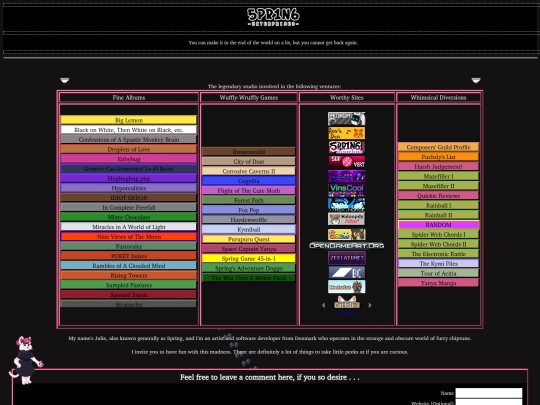This screenshot has width=540, height=405.
Task: Open the Neko cat banner in Worthy Sites
Action: (346, 219)
